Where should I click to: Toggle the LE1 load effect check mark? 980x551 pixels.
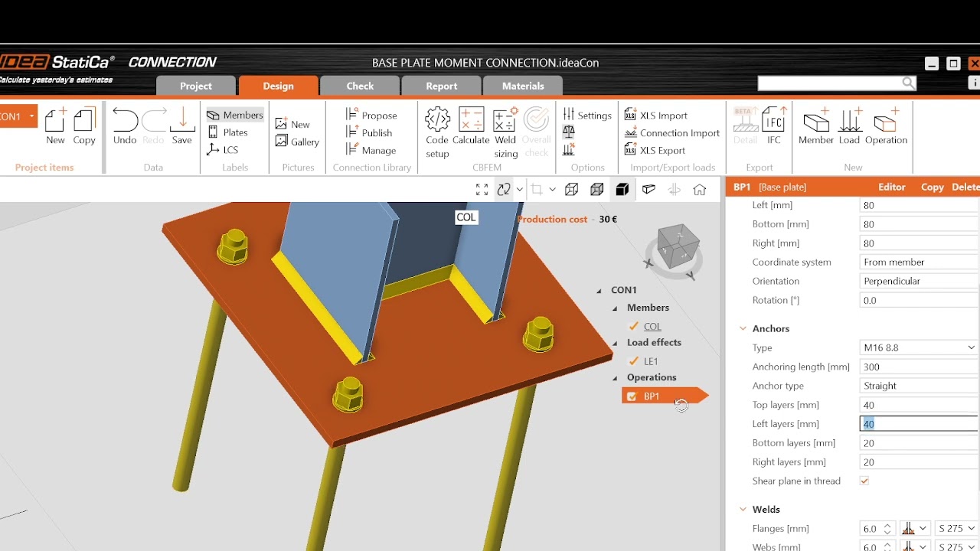634,361
